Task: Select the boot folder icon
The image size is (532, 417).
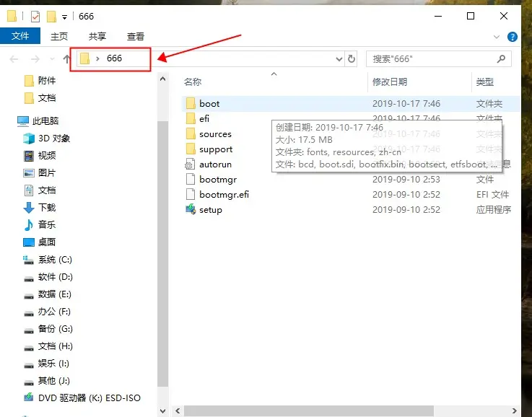Action: tap(191, 103)
